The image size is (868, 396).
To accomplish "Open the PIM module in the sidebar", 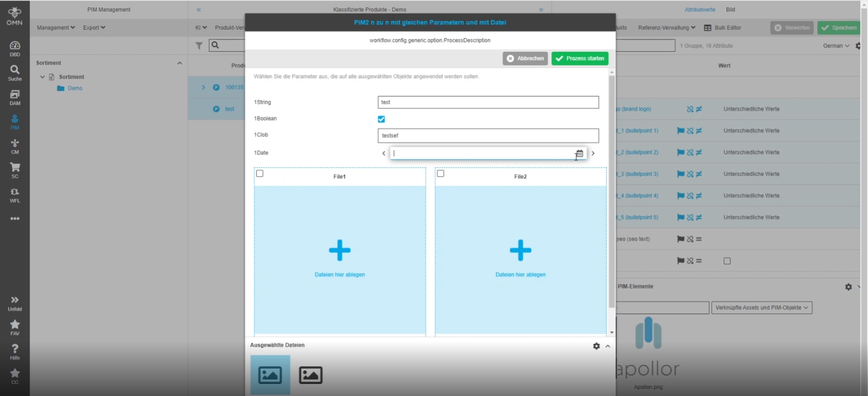I will (15, 122).
